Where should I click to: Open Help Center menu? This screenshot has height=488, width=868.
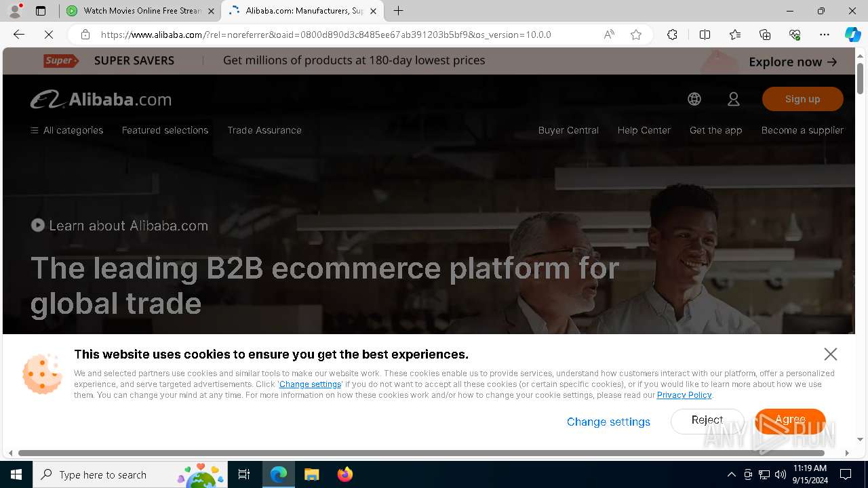644,130
